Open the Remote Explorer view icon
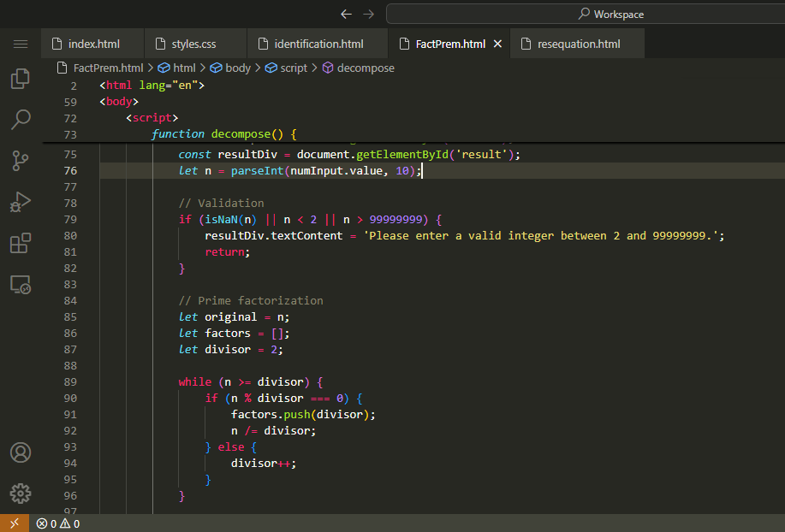785x532 pixels. tap(21, 285)
